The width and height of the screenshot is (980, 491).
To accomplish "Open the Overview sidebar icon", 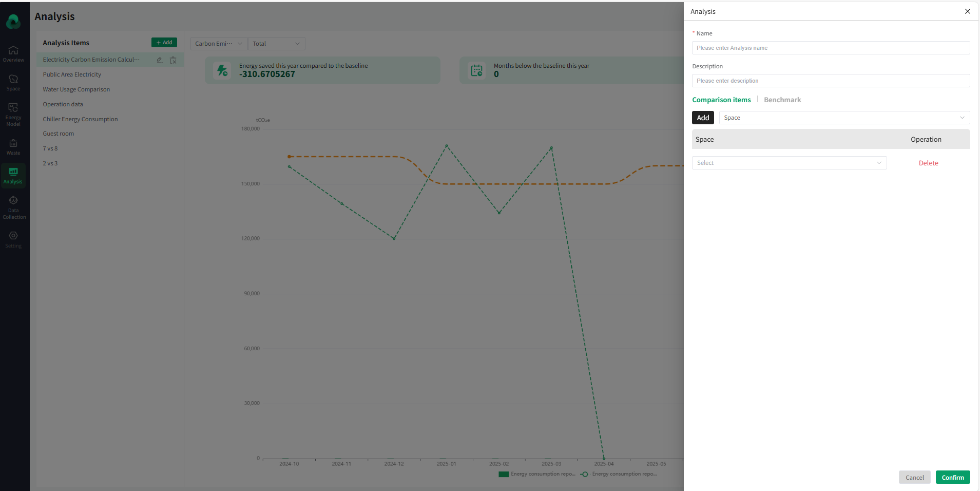I will point(13,53).
